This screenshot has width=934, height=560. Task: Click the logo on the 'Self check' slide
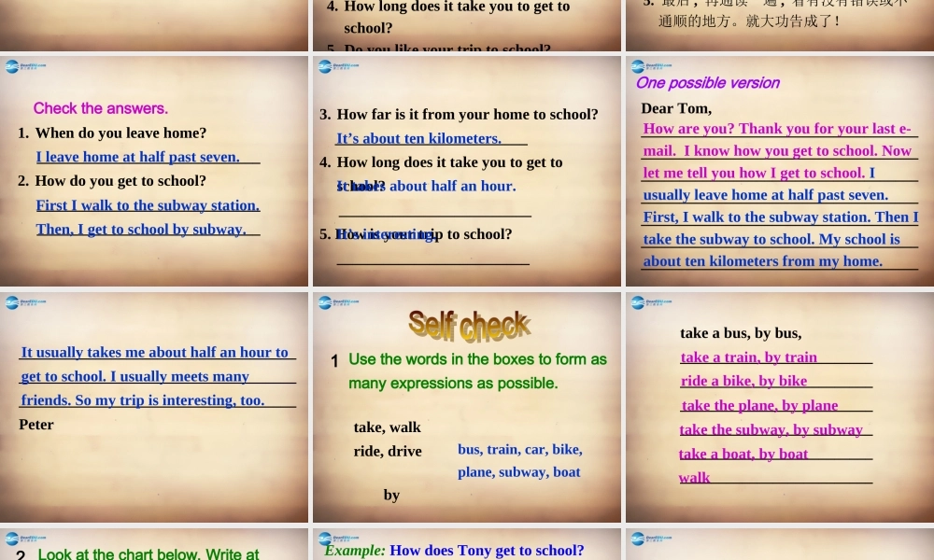pos(338,302)
